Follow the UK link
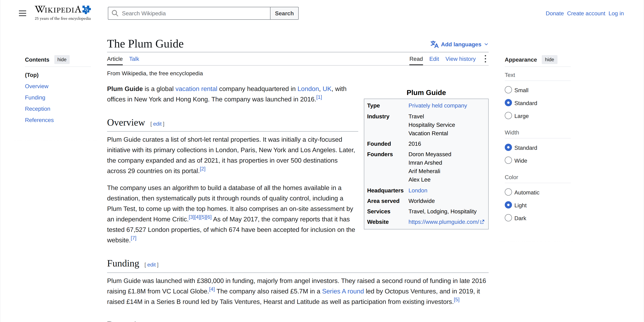Viewport: 644px width, 322px height. 327,89
